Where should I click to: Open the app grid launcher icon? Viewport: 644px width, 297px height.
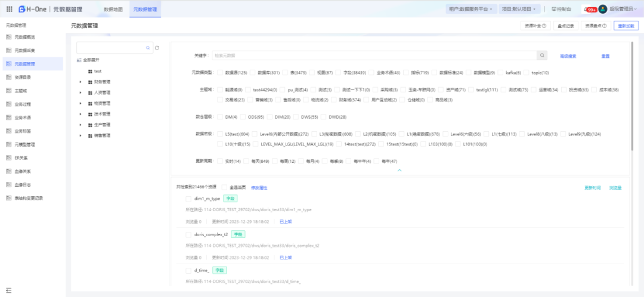click(10, 9)
